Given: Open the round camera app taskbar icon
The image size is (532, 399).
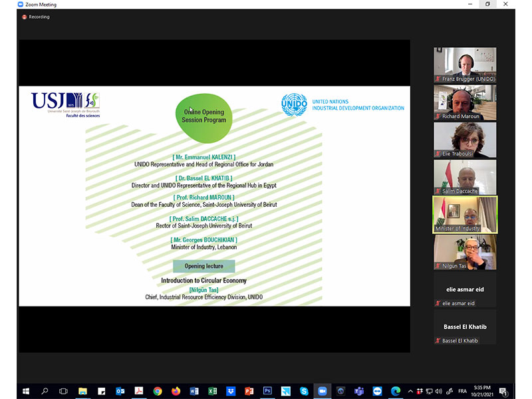Looking at the screenshot, I should click(x=340, y=391).
